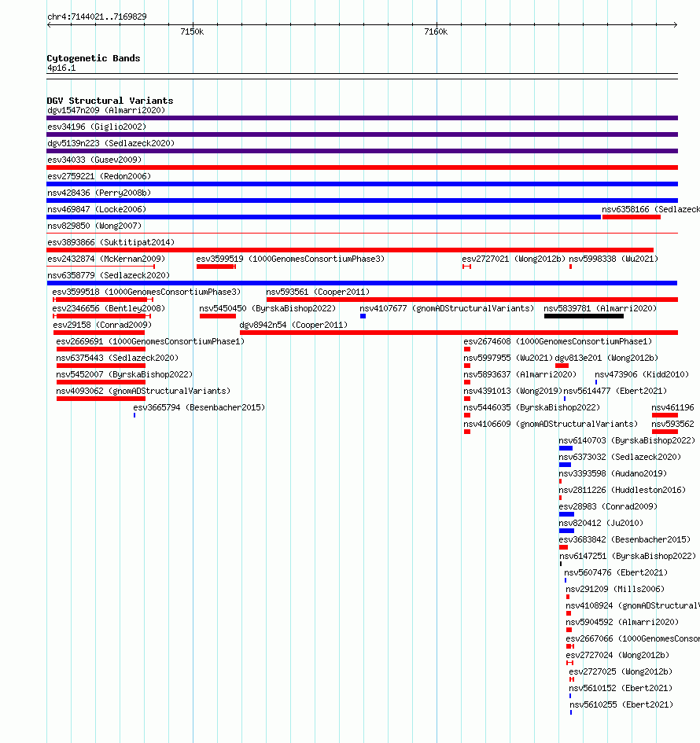Click the chr4:7144021..7169829 region label
Screen dimensions: 700x743
pos(98,17)
